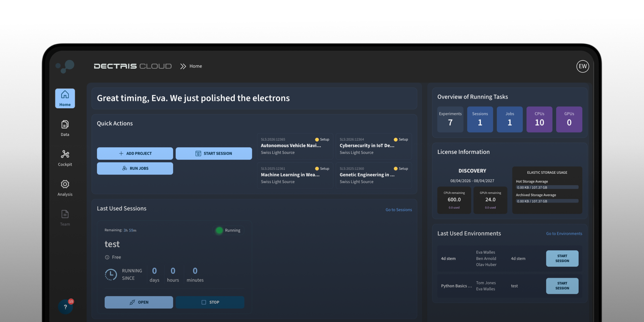
Task: Select the Jobs 1 tile
Action: pyautogui.click(x=509, y=119)
